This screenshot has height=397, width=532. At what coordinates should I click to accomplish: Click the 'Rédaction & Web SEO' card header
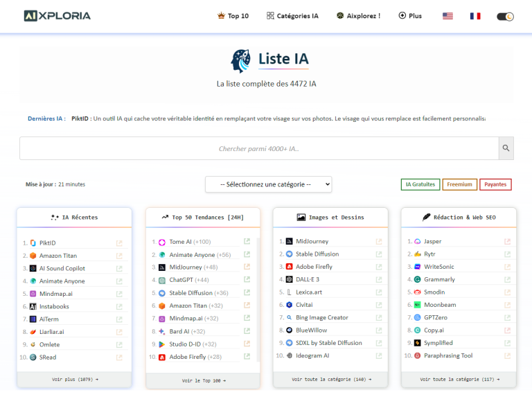pos(459,218)
